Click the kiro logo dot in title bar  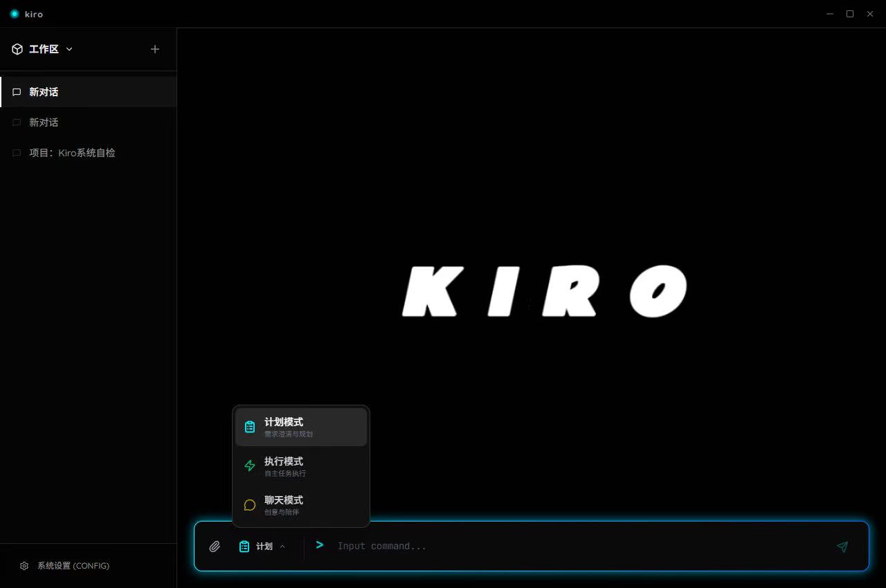pyautogui.click(x=15, y=14)
